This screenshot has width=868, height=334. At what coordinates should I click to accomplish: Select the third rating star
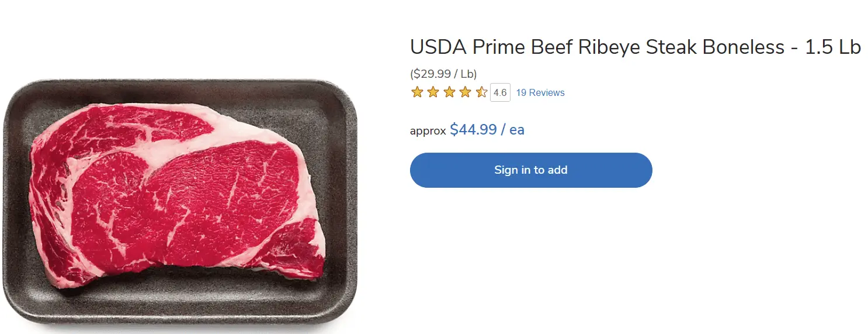449,92
